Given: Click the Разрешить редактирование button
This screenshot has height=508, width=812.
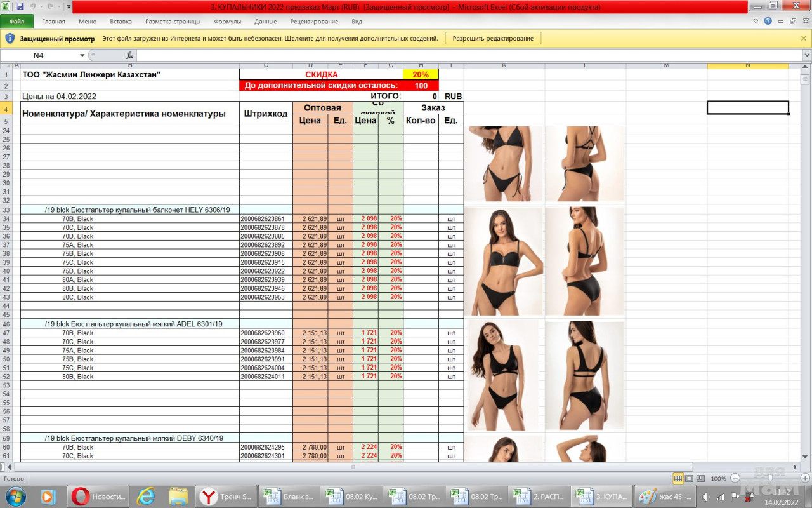Looking at the screenshot, I should pyautogui.click(x=493, y=38).
